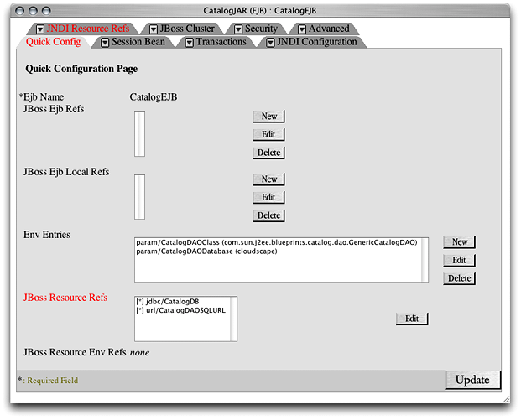Open JNDI Resource Refs tab dropdown arrow
Image resolution: width=521 pixels, height=420 pixels.
(x=40, y=29)
